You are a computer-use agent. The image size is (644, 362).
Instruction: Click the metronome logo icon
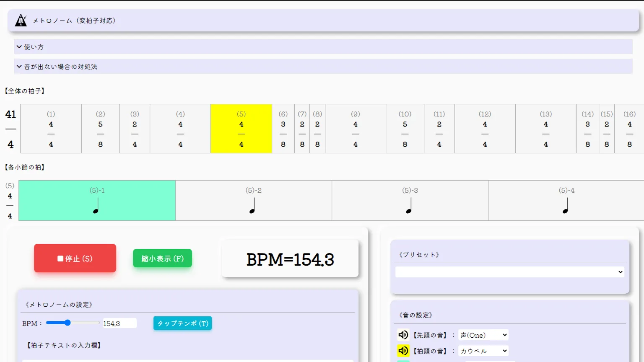[21, 20]
